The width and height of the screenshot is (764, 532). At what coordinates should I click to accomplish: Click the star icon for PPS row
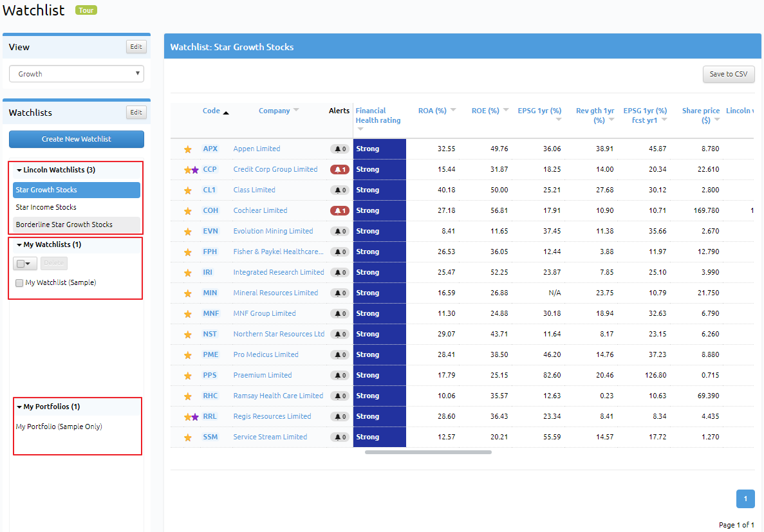click(187, 376)
